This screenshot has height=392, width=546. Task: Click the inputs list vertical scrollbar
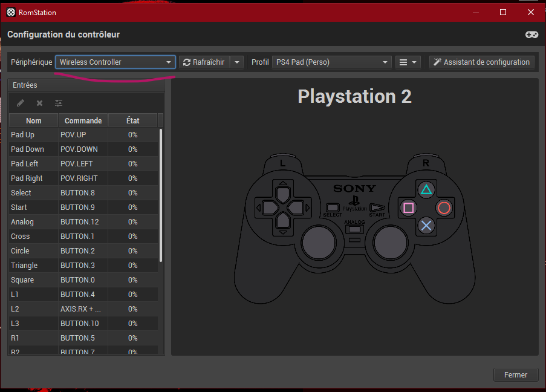point(160,195)
